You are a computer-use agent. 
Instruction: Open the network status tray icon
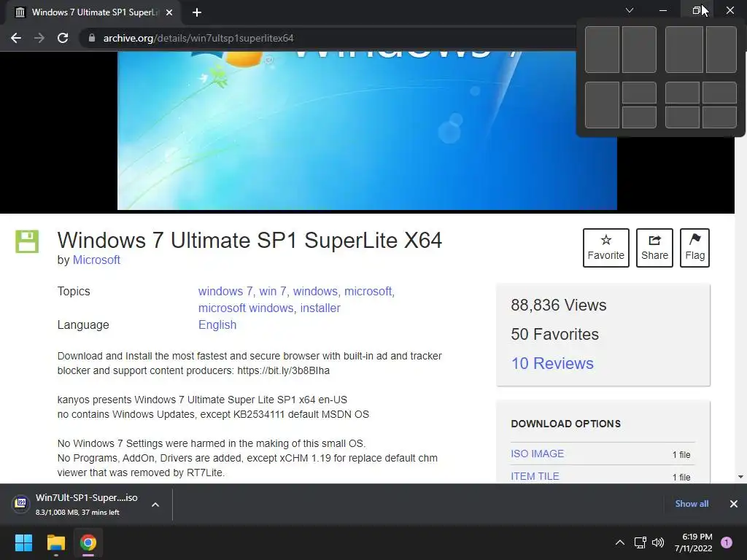(640, 542)
